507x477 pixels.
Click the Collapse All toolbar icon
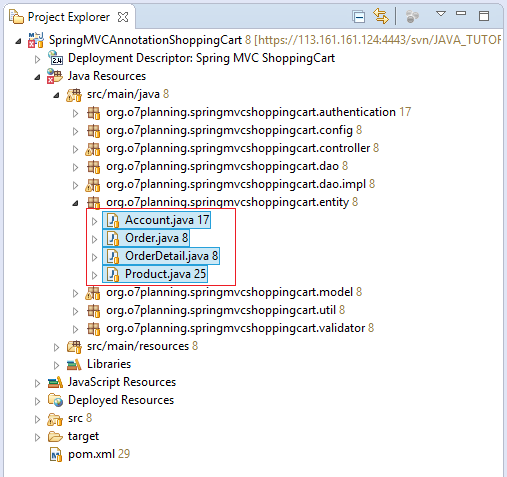[x=359, y=17]
